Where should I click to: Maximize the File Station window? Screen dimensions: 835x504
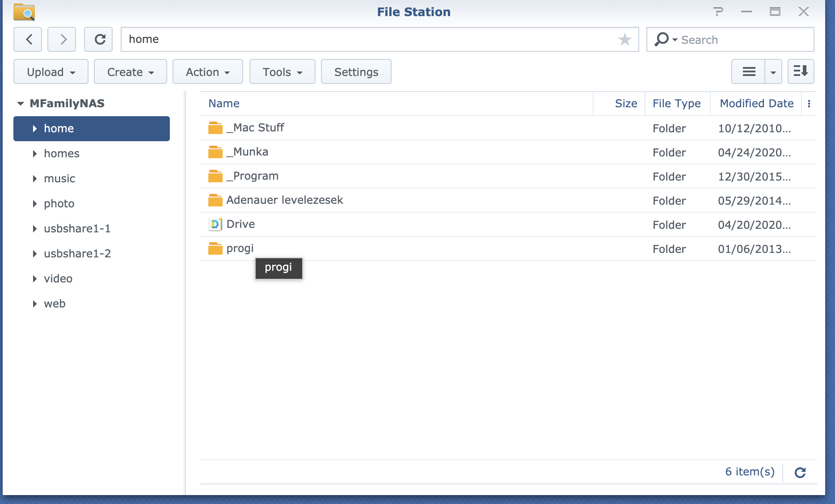pos(775,12)
